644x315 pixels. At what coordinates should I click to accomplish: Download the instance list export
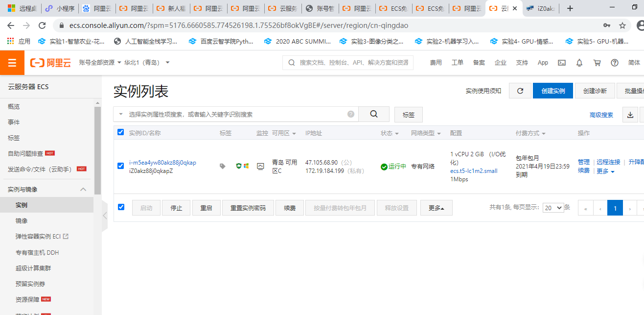630,115
